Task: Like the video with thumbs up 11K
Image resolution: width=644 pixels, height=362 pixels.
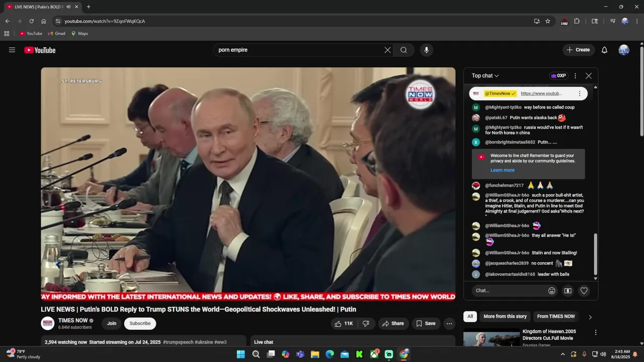Action: pyautogui.click(x=344, y=323)
